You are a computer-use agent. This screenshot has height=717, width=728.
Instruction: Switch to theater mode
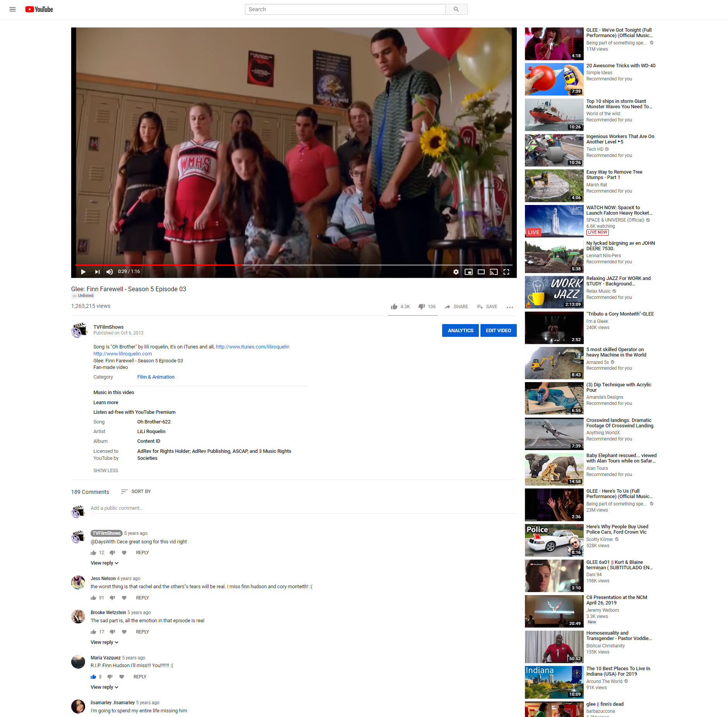point(481,272)
